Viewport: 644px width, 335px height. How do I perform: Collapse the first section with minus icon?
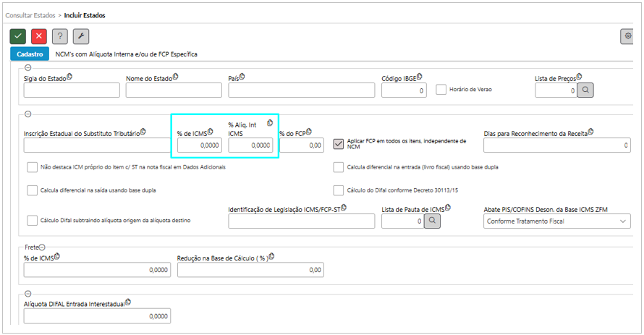28,67
